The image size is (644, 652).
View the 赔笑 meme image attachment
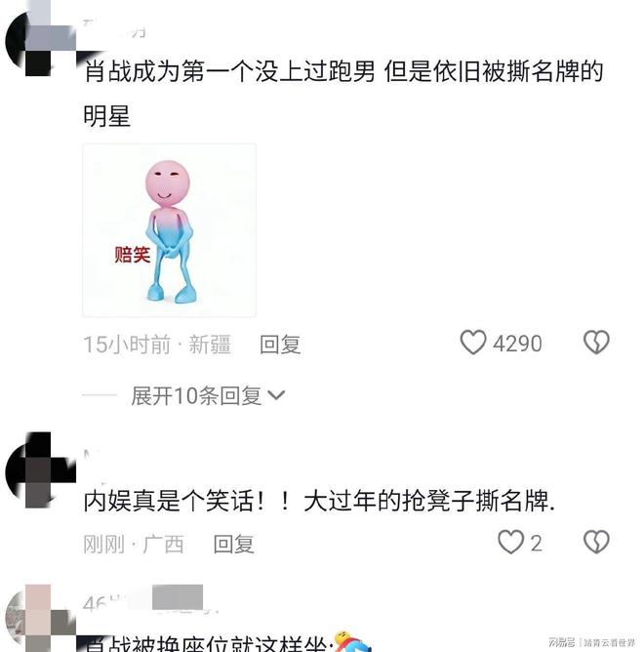(169, 230)
